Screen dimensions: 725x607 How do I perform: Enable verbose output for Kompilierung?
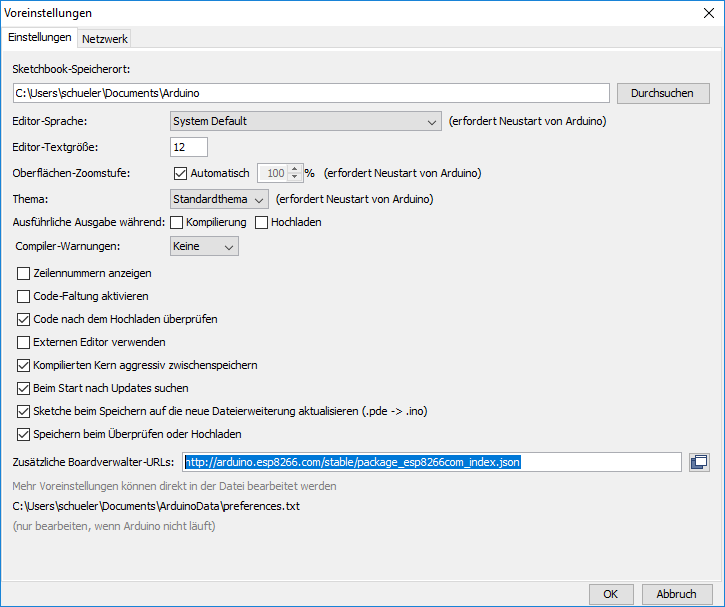click(x=177, y=222)
